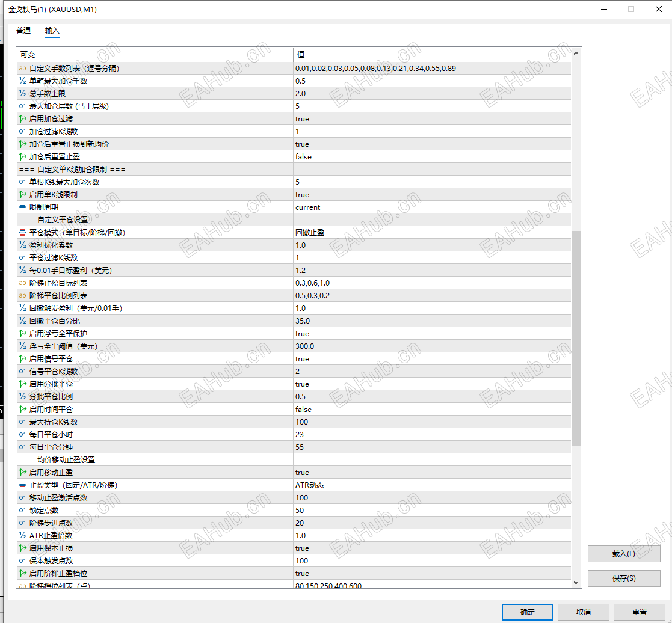
Task: Click the string icon beside 自定义手数列表
Action: point(23,68)
